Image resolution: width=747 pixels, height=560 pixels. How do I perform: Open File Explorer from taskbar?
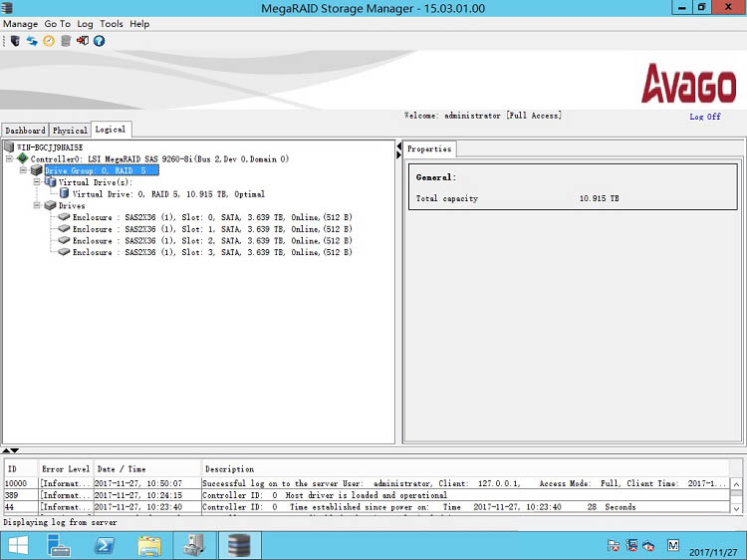click(149, 545)
